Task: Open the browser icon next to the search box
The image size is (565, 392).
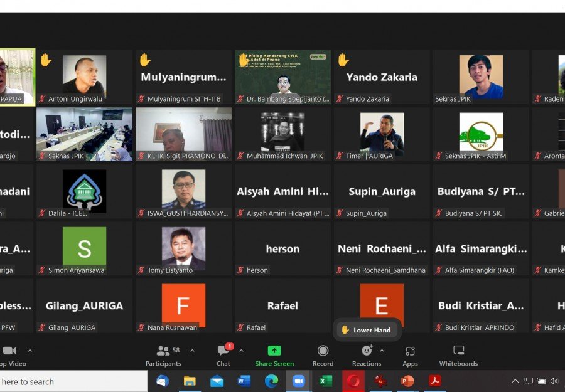Action: (x=163, y=381)
